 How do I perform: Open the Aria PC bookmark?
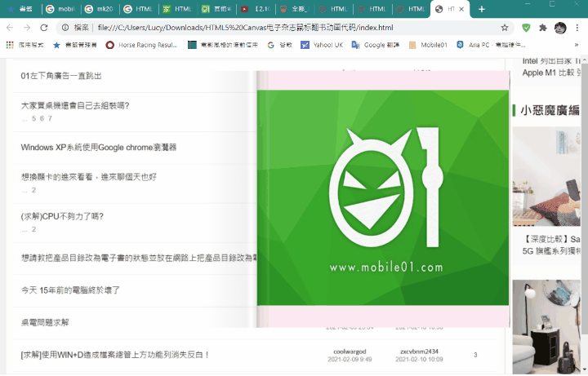(x=491, y=45)
